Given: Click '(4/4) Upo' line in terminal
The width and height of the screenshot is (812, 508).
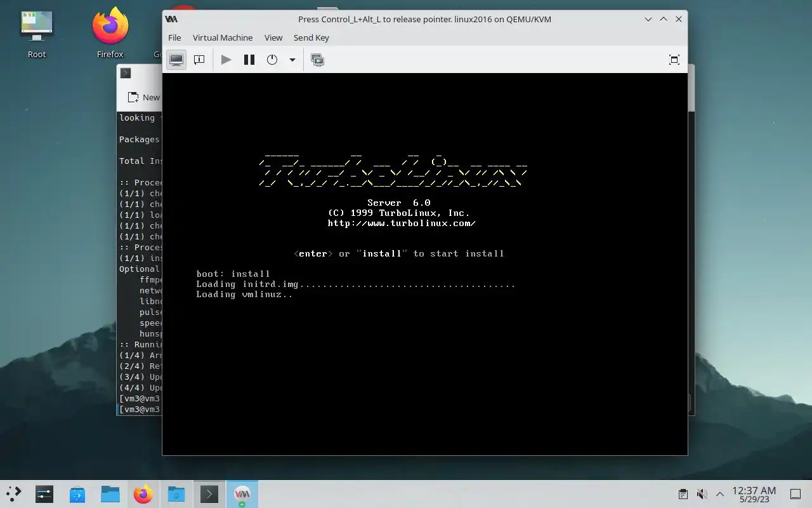Looking at the screenshot, I should tap(140, 388).
